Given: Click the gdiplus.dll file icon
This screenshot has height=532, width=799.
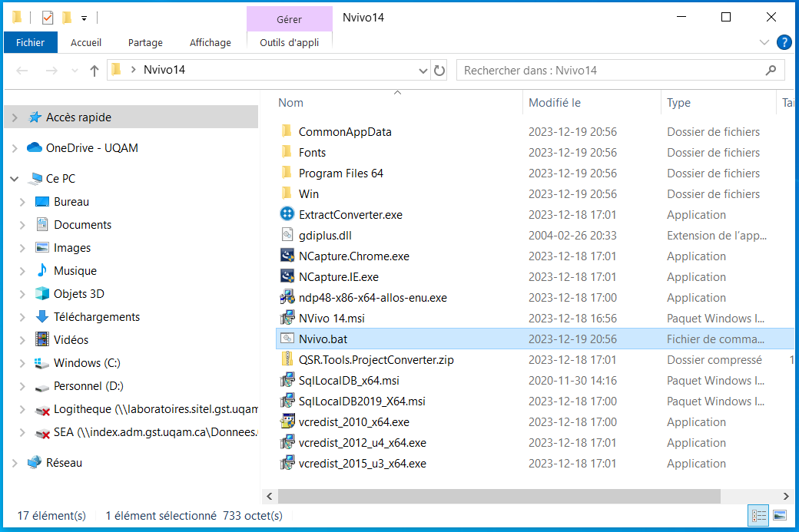Looking at the screenshot, I should [287, 236].
